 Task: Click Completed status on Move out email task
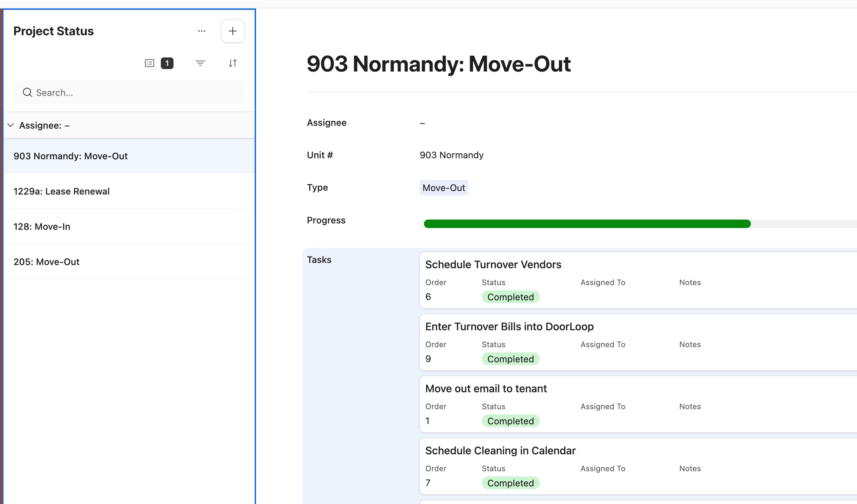510,421
